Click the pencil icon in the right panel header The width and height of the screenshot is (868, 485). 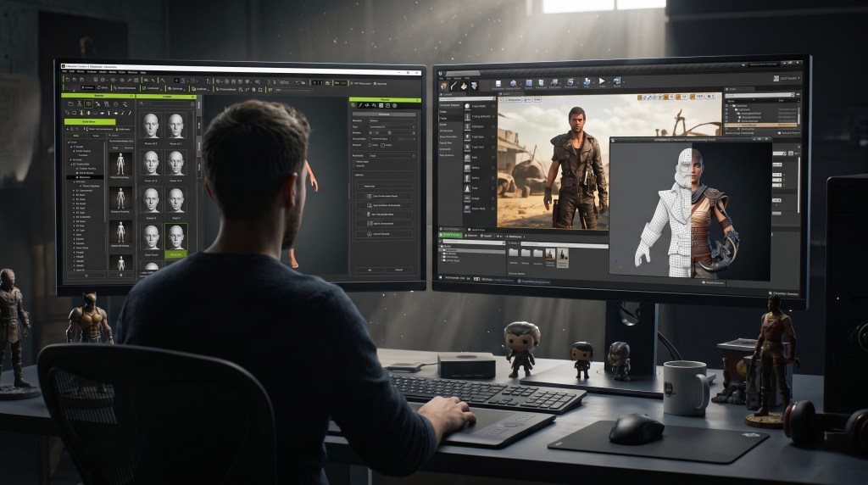point(360,105)
